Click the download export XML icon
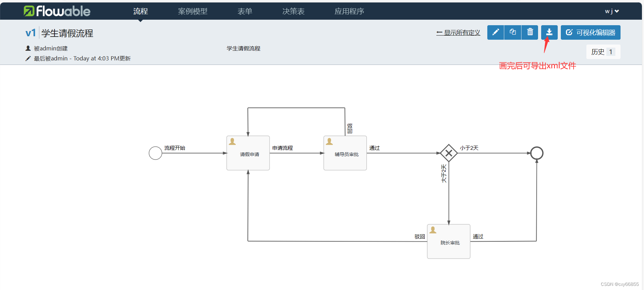 pos(549,32)
